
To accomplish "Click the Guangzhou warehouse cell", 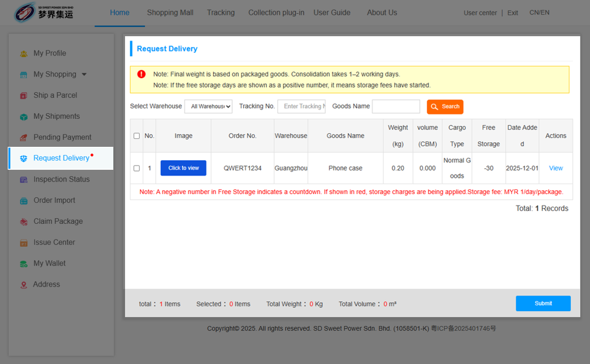I will point(291,168).
